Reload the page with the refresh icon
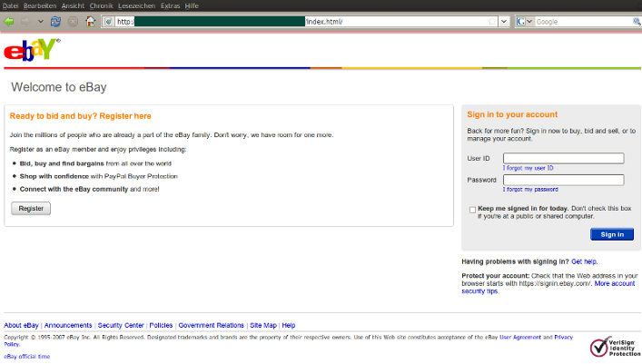 (x=56, y=21)
